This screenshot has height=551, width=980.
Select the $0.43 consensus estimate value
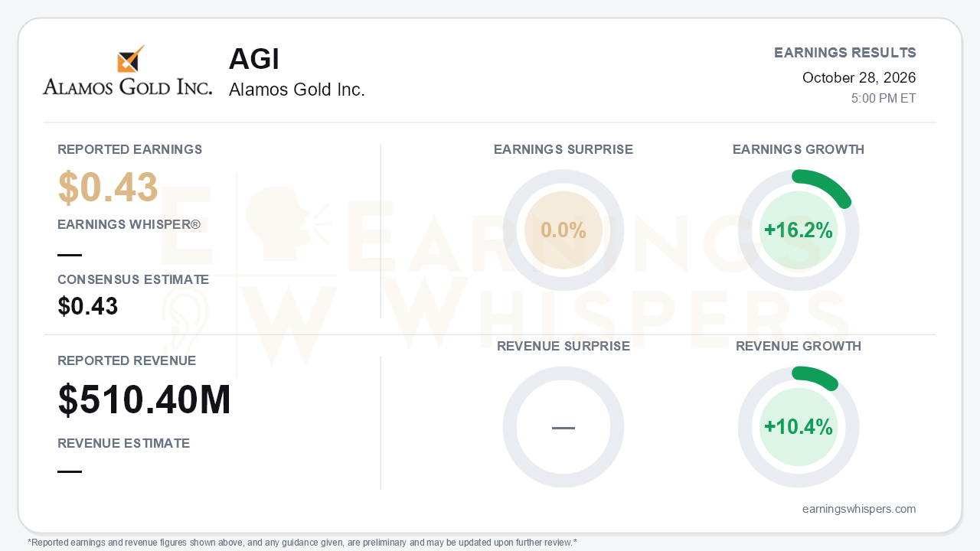[88, 306]
